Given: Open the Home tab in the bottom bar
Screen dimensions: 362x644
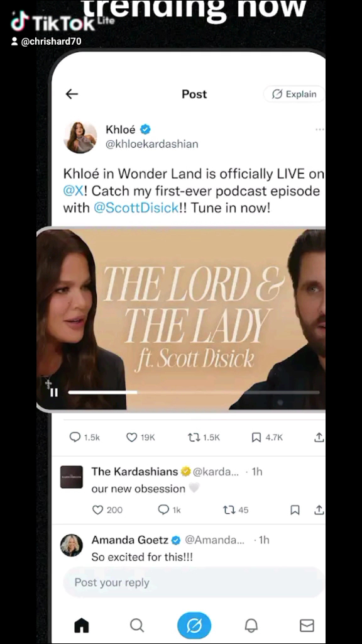Looking at the screenshot, I should pyautogui.click(x=81, y=626).
